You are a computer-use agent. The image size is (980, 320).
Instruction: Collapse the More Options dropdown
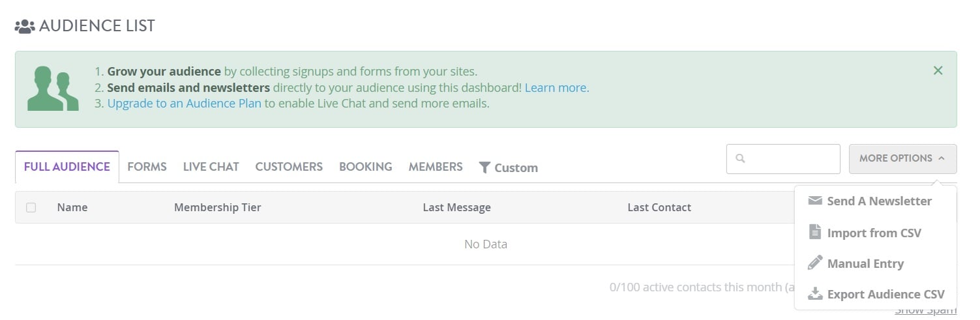coord(902,158)
